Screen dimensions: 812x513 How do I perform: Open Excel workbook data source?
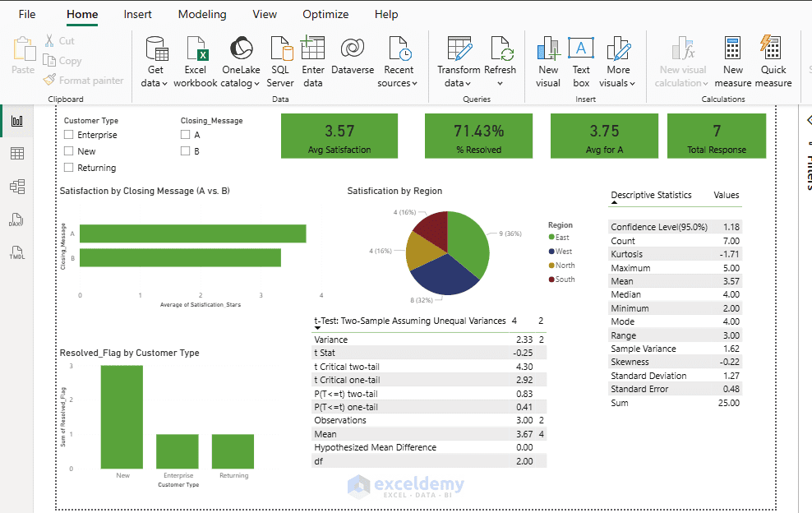coord(196,61)
